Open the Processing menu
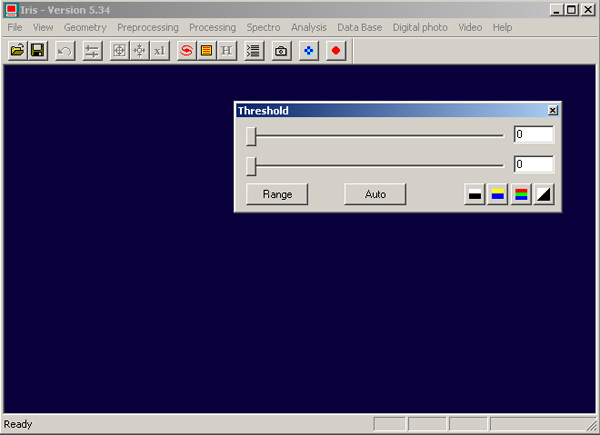Viewport: 600px width, 435px height. [x=212, y=28]
